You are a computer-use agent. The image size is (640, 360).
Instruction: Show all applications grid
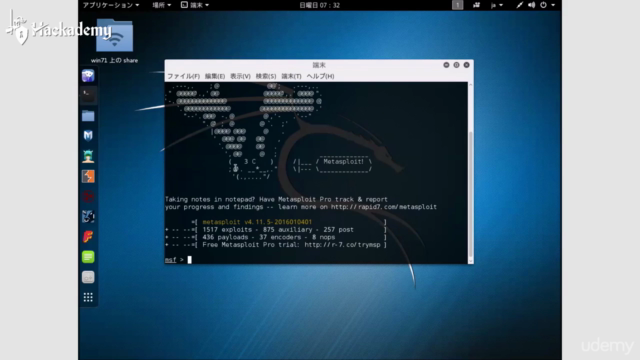[x=88, y=297]
